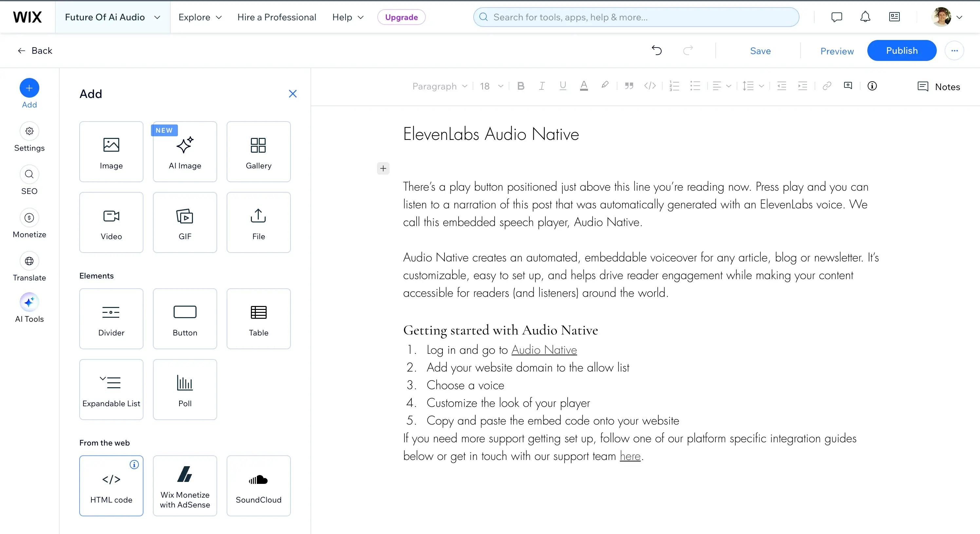Viewport: 980px width, 534px height.
Task: Toggle bold formatting
Action: tap(521, 86)
